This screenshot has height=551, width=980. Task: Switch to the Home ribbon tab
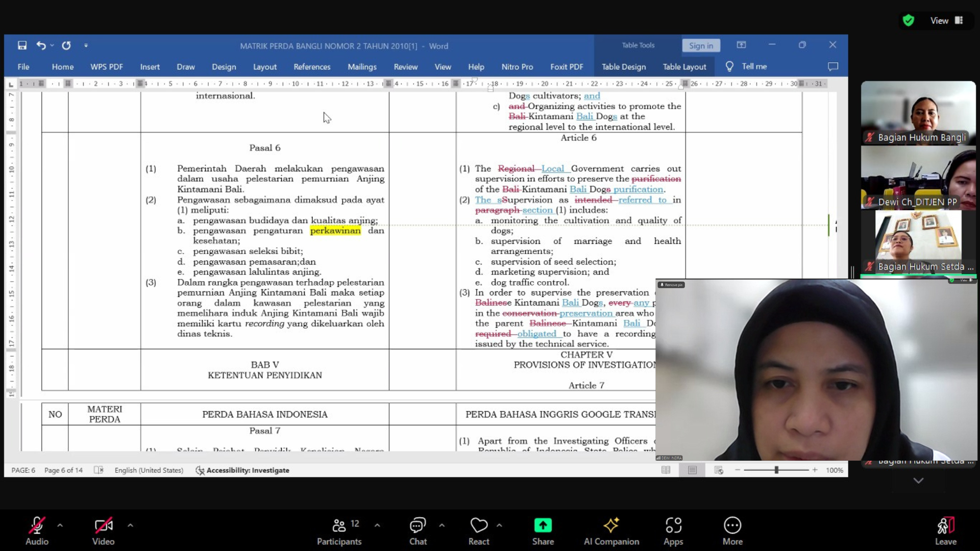point(63,67)
